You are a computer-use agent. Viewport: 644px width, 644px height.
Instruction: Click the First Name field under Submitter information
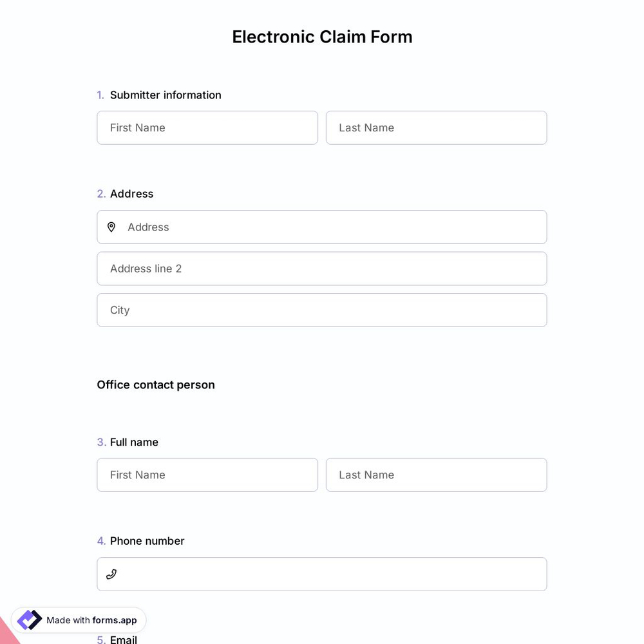tap(207, 128)
